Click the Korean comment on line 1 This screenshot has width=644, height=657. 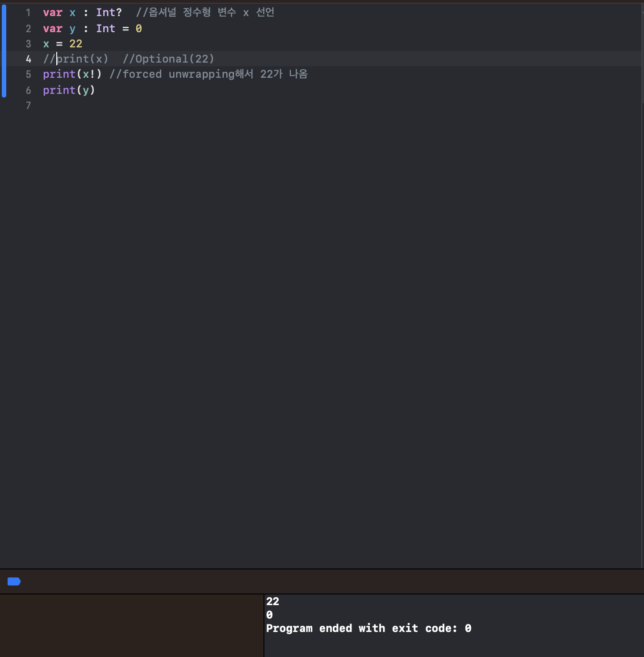(x=205, y=13)
